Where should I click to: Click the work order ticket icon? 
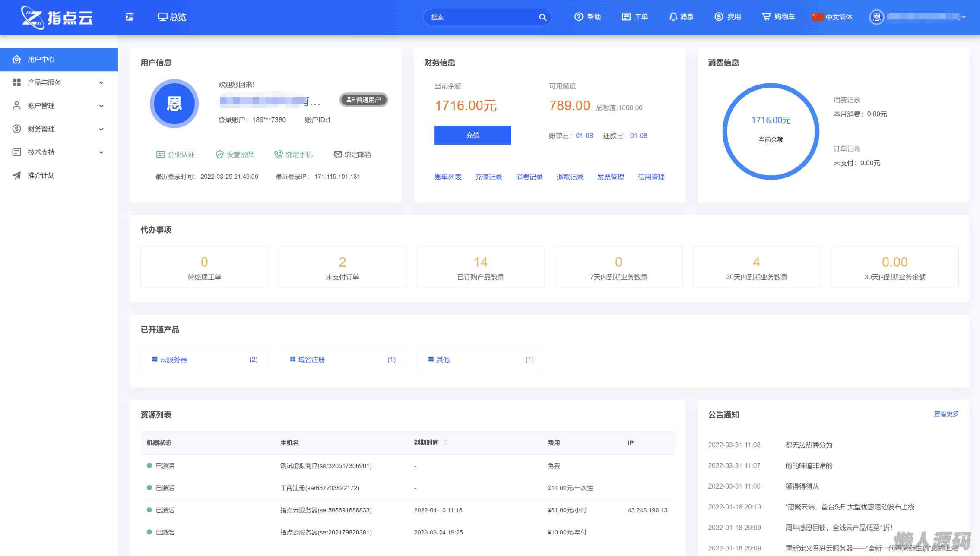626,17
